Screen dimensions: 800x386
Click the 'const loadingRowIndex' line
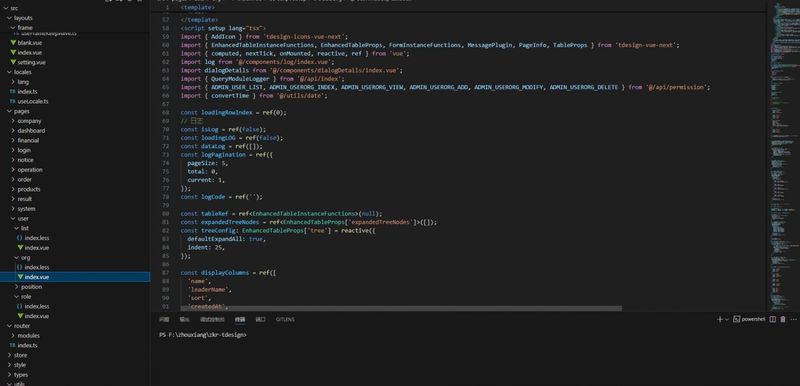click(x=233, y=113)
